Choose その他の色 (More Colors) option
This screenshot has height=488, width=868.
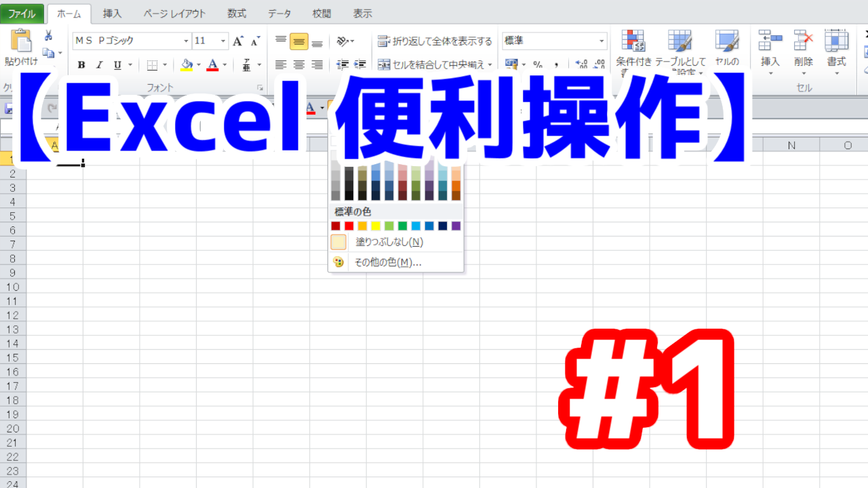coord(396,262)
